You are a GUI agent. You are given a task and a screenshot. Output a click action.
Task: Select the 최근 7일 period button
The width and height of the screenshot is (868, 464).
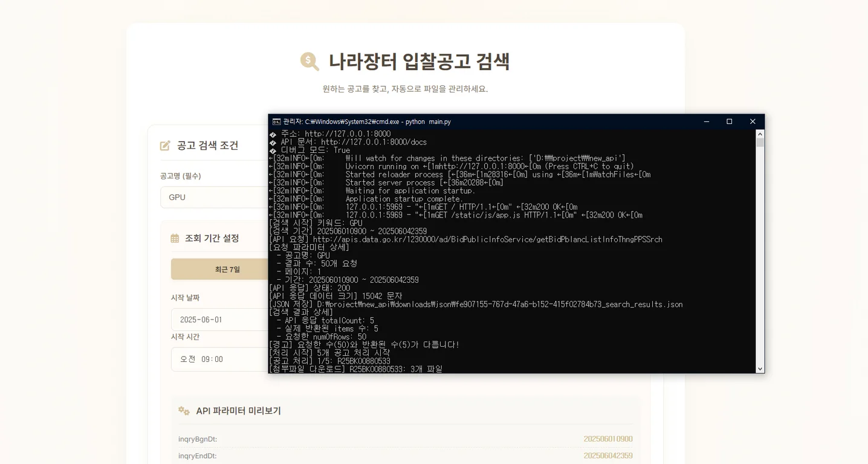point(227,269)
